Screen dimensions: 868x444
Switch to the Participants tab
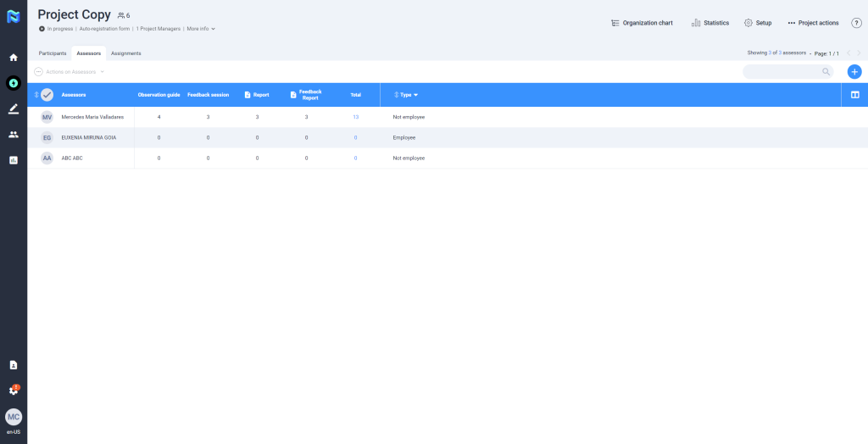(53, 53)
